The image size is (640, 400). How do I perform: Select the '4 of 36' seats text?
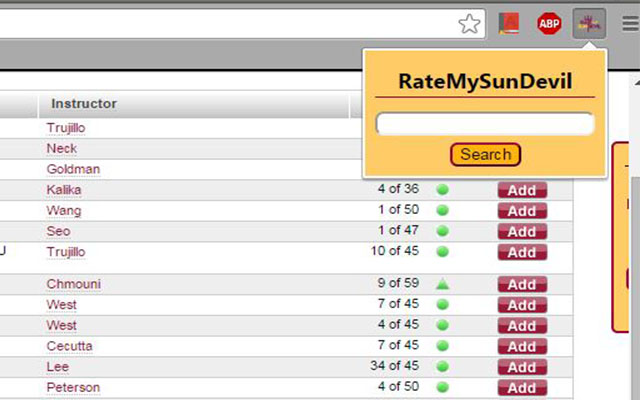(398, 189)
